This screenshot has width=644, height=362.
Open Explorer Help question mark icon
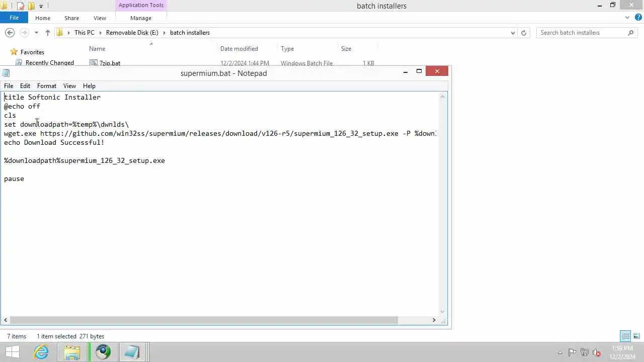click(638, 18)
